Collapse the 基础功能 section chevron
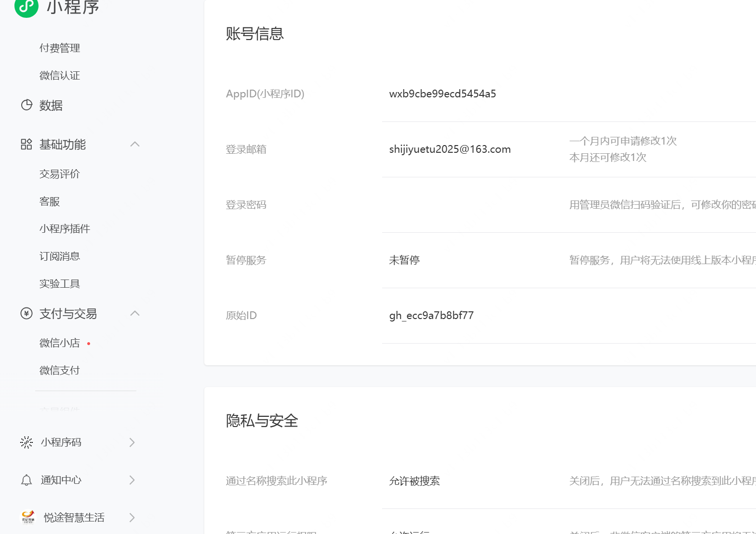 point(135,144)
